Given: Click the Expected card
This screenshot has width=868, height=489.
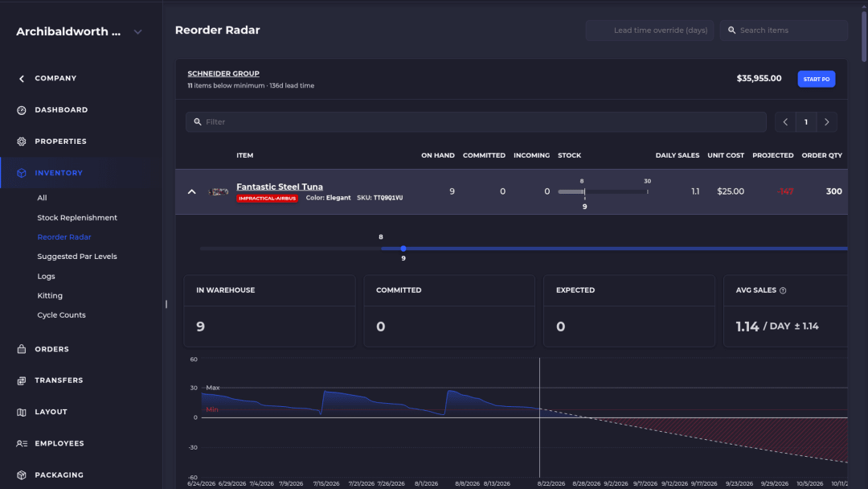Looking at the screenshot, I should point(628,310).
